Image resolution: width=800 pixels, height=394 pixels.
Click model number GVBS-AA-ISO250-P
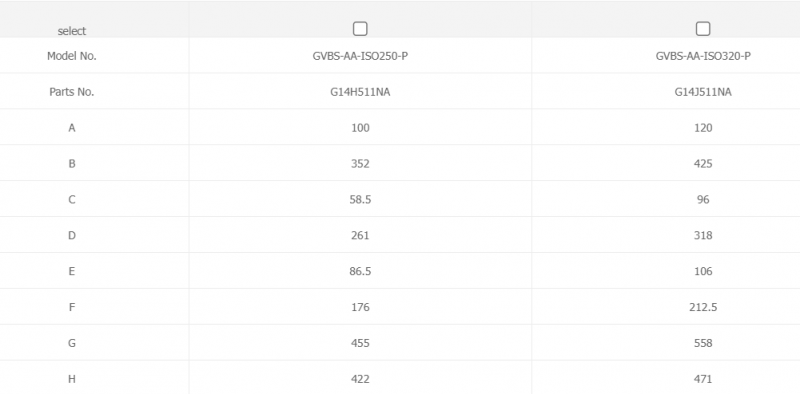tap(360, 56)
